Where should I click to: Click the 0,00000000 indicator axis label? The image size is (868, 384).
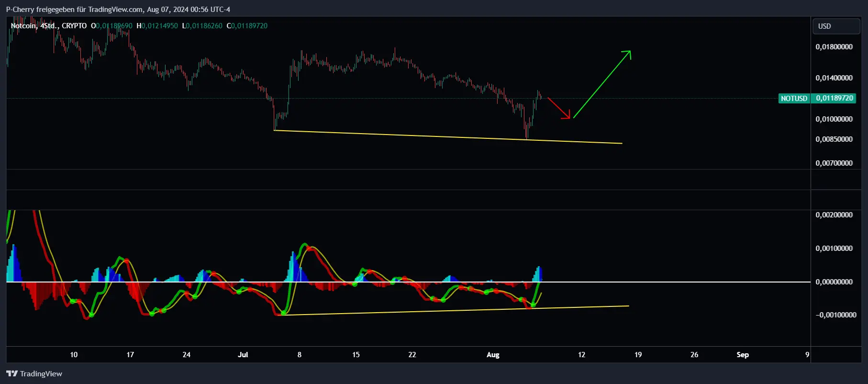click(x=834, y=282)
